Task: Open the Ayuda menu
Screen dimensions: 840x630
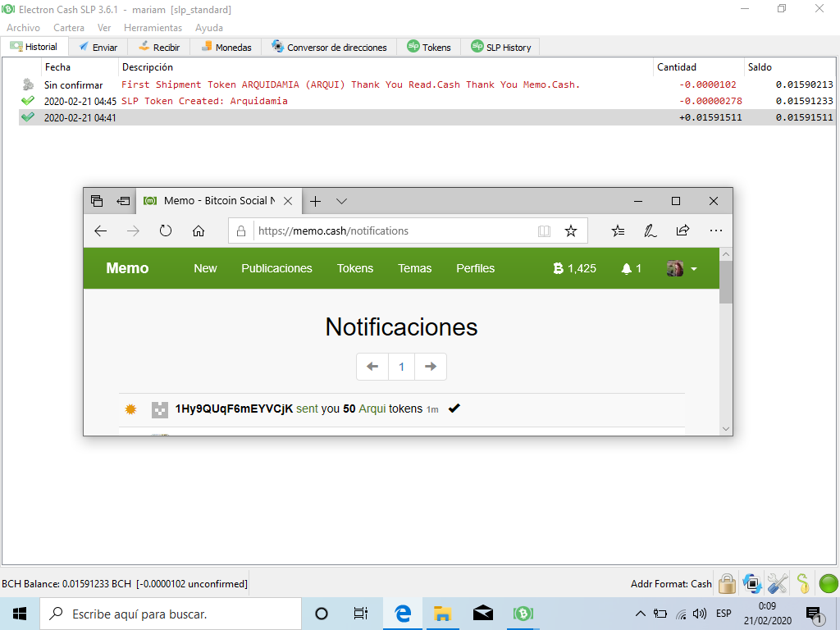Action: coord(209,28)
